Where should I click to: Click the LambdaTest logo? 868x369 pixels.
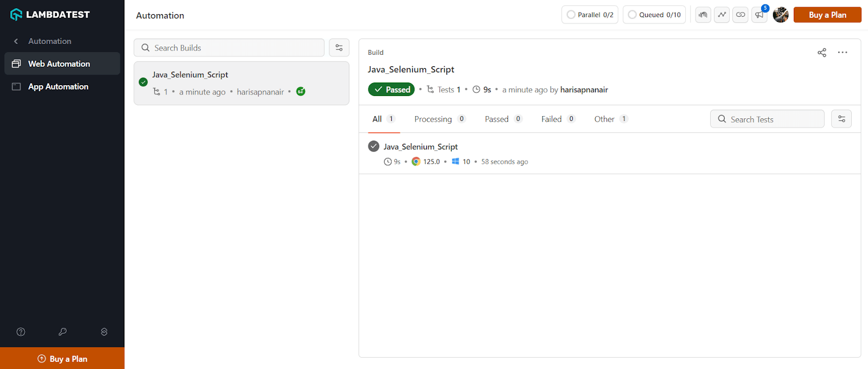pos(50,15)
